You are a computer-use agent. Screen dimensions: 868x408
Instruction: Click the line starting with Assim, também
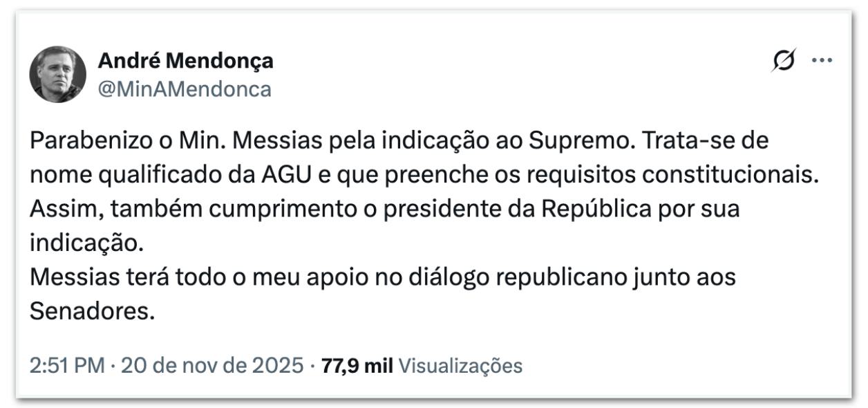pyautogui.click(x=384, y=209)
